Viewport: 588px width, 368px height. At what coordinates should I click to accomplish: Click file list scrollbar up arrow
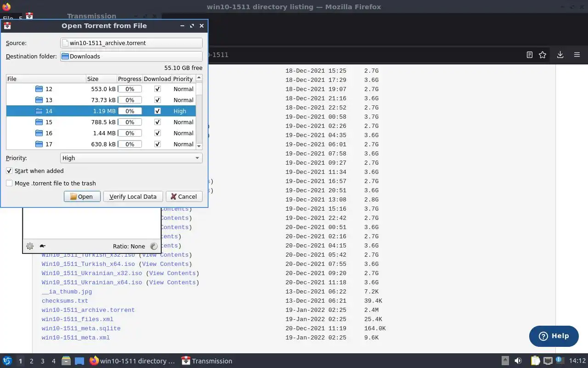(199, 78)
